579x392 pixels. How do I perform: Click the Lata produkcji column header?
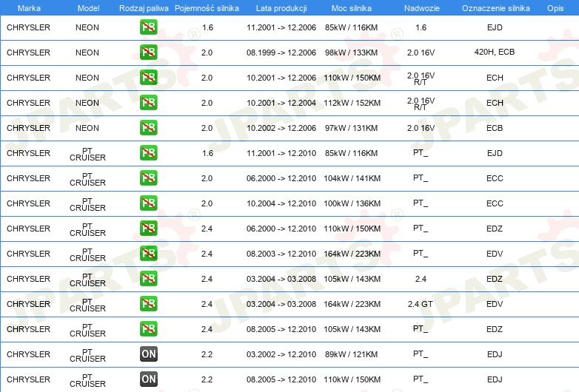(281, 7)
